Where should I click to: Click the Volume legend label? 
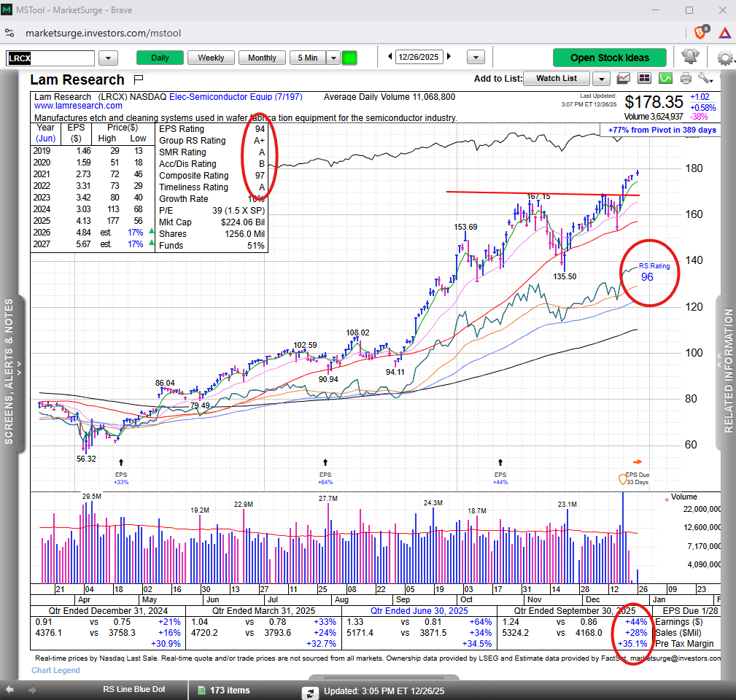[684, 497]
